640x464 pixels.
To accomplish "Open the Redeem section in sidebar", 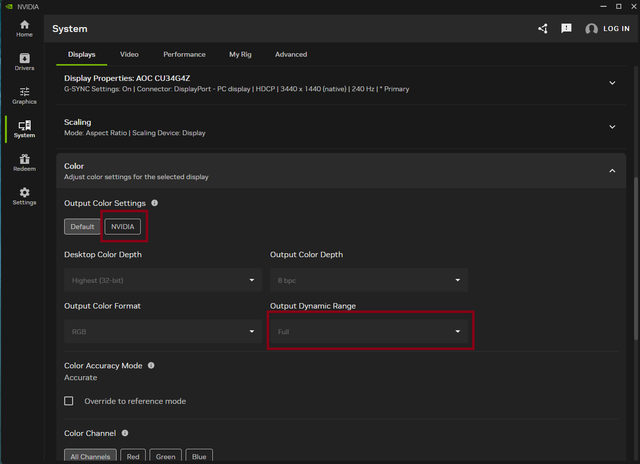I will coord(24,162).
